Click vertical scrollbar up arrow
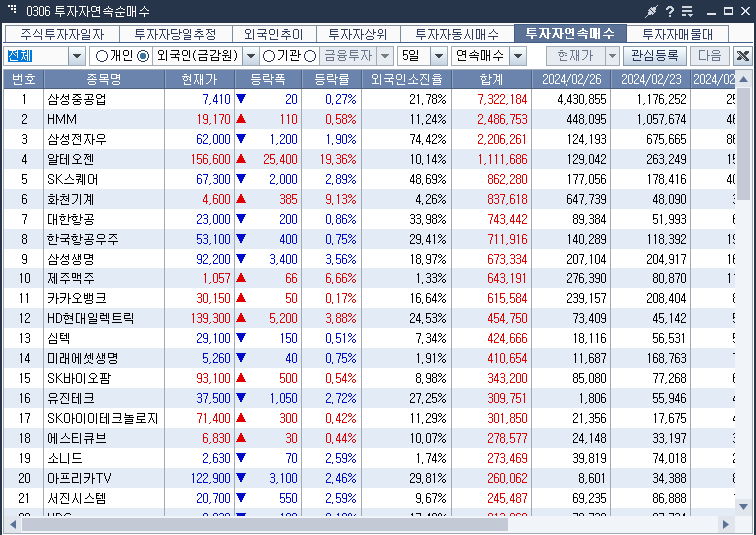This screenshot has height=535, width=756. [743, 79]
